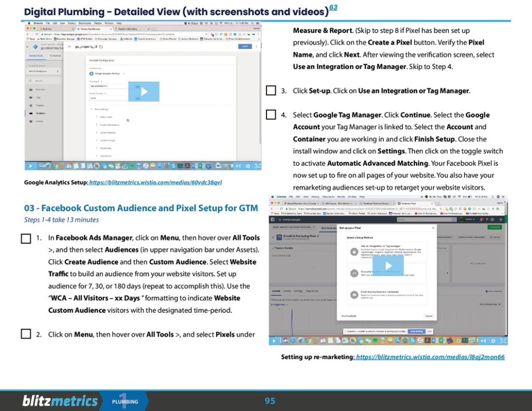Image resolution: width=532 pixels, height=411 pixels.
Task: Expand the Default Workspace selector
Action: coord(44,71)
